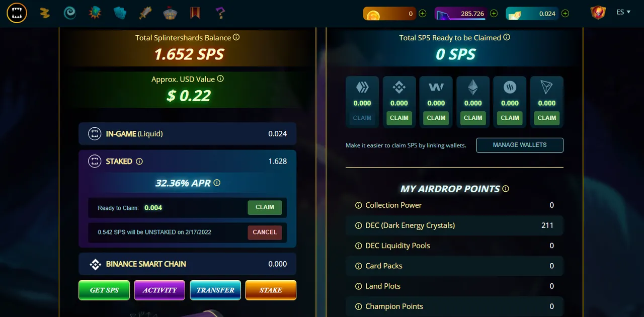Open the player avatar shield icon
644x317 pixels.
[x=598, y=13]
